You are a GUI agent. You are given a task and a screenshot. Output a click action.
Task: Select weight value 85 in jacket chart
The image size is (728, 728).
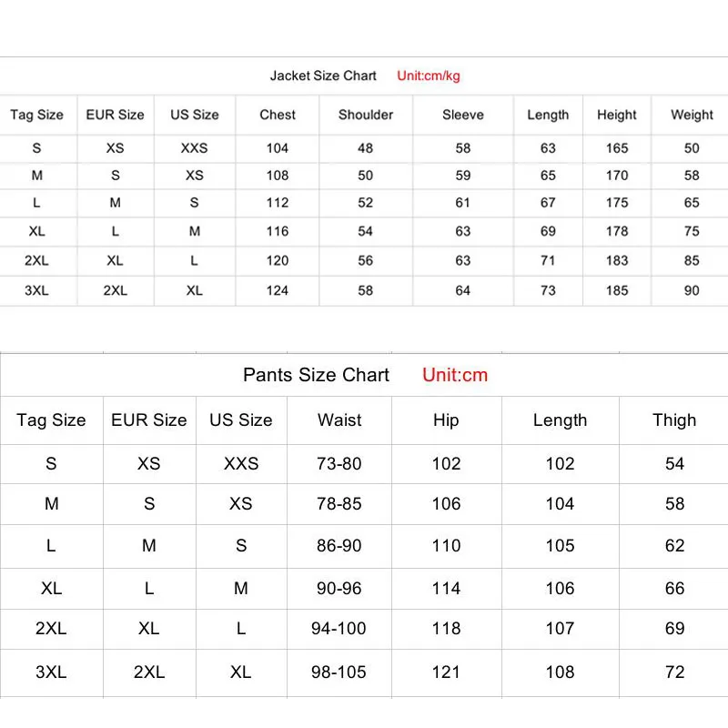coord(692,260)
